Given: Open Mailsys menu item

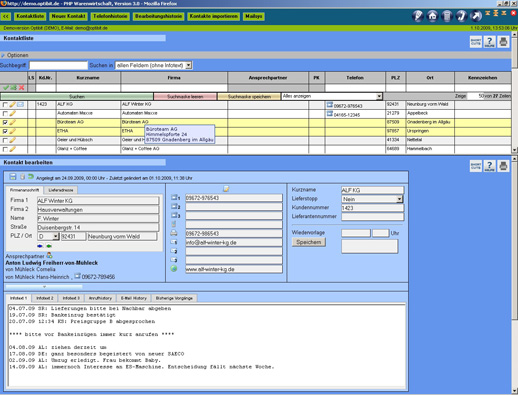Looking at the screenshot, I should point(254,16).
